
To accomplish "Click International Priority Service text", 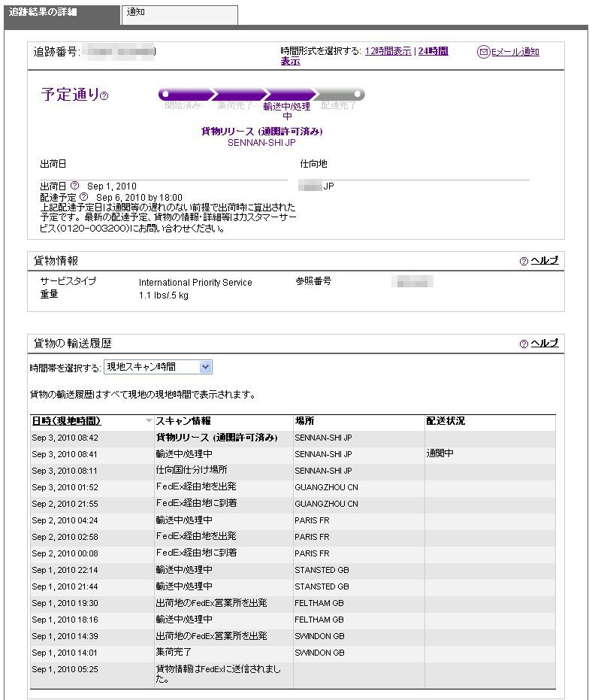I will (195, 283).
